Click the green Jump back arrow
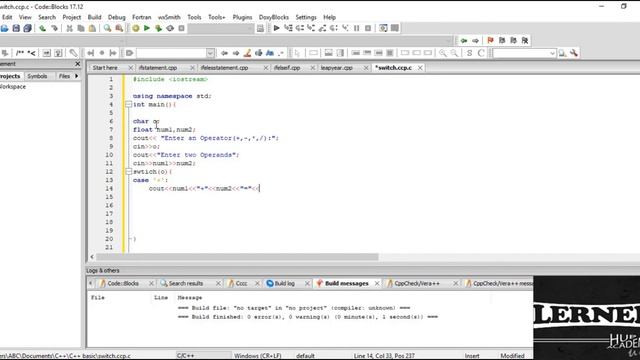The width and height of the screenshot is (640, 360). (464, 40)
